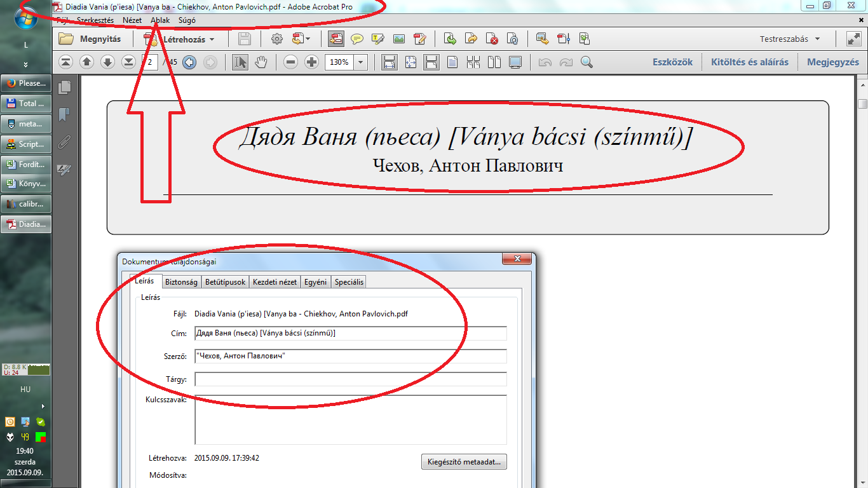Zoom out with the minus button

(290, 62)
